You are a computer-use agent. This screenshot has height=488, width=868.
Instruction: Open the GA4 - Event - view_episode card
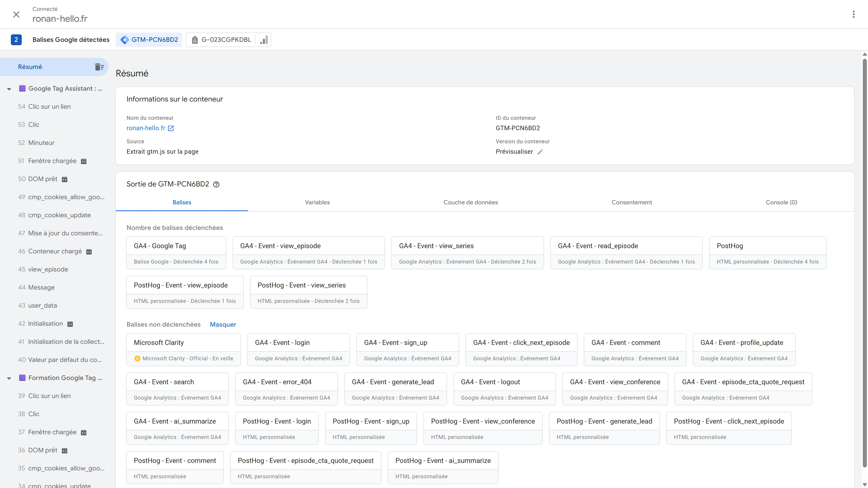[309, 253]
